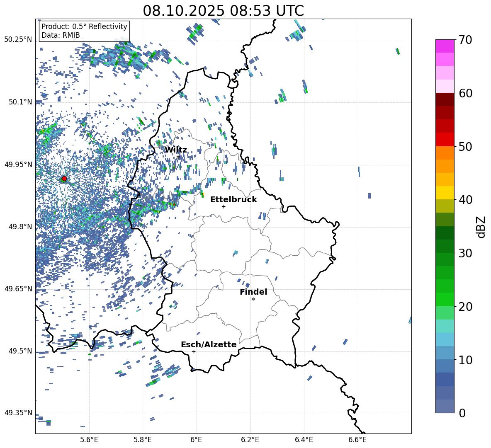Viewport: 491px width, 448px height.
Task: Click the 6.6°E longitude tick label
Action: [357, 439]
